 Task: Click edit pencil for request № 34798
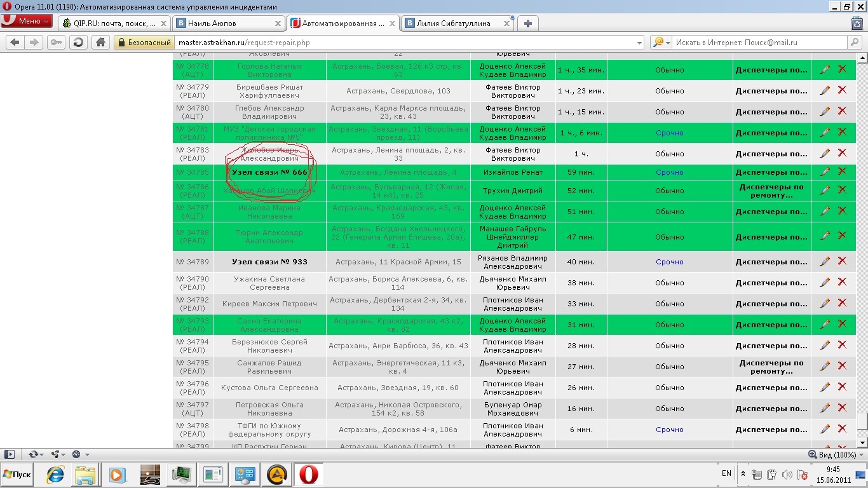[825, 429]
